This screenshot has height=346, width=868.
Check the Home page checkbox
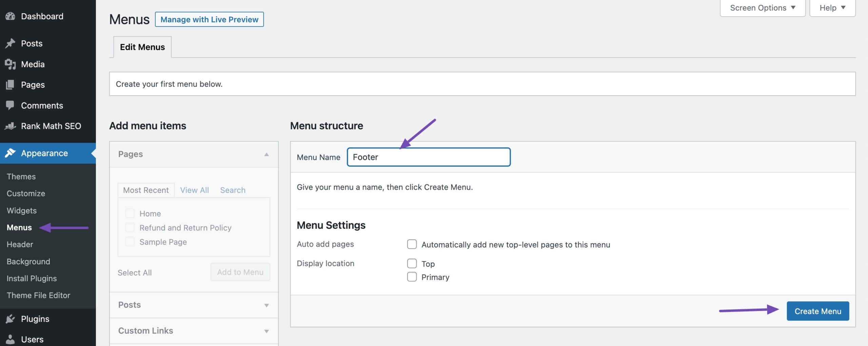(130, 213)
